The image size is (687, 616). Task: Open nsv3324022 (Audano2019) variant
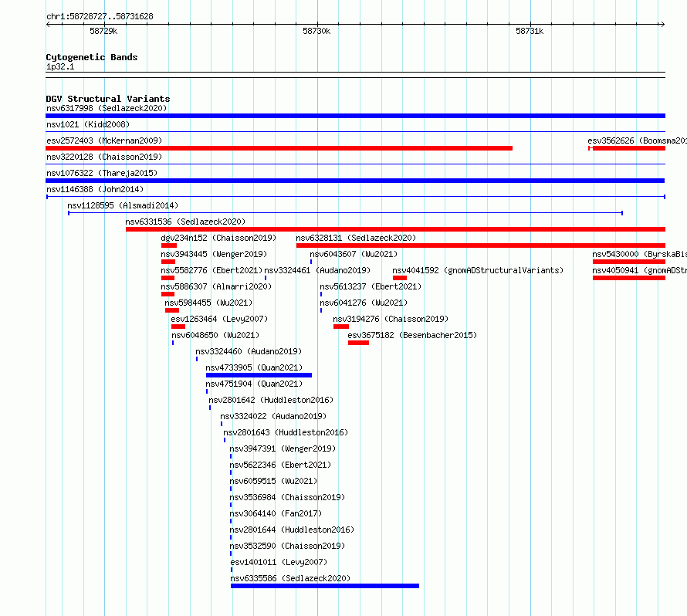click(273, 416)
